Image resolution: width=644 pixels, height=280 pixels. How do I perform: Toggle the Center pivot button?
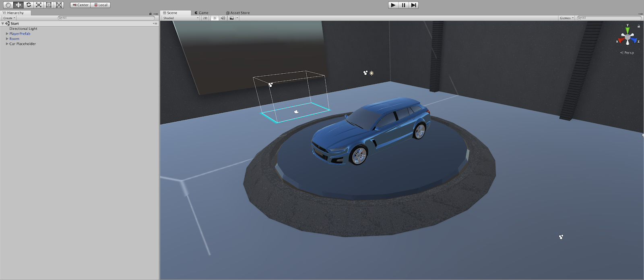pos(80,5)
